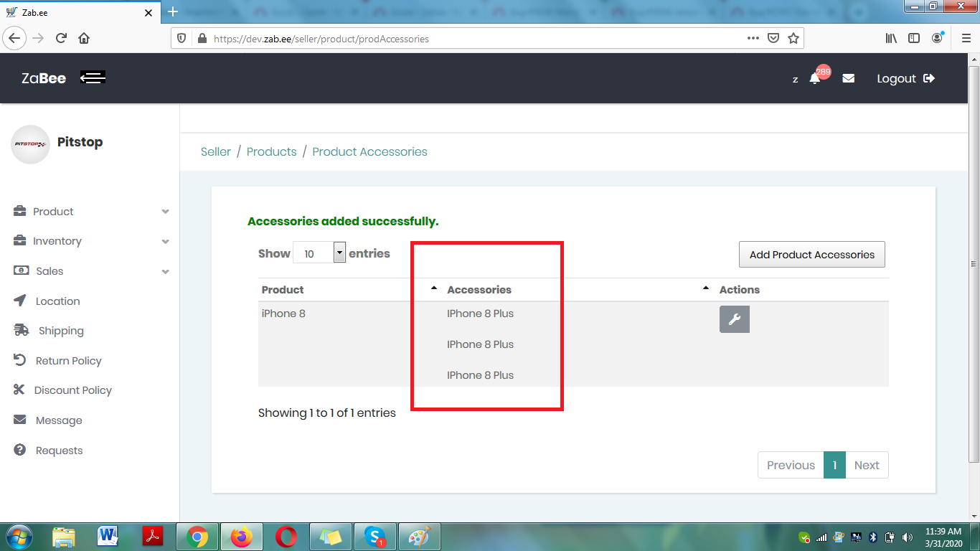The image size is (980, 551).
Task: Open the Firefox library icon
Action: pyautogui.click(x=891, y=38)
